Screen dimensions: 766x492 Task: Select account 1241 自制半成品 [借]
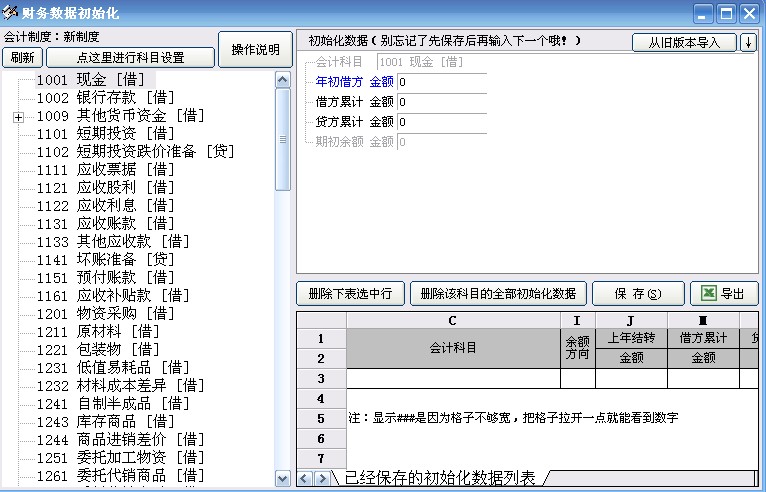pyautogui.click(x=113, y=404)
